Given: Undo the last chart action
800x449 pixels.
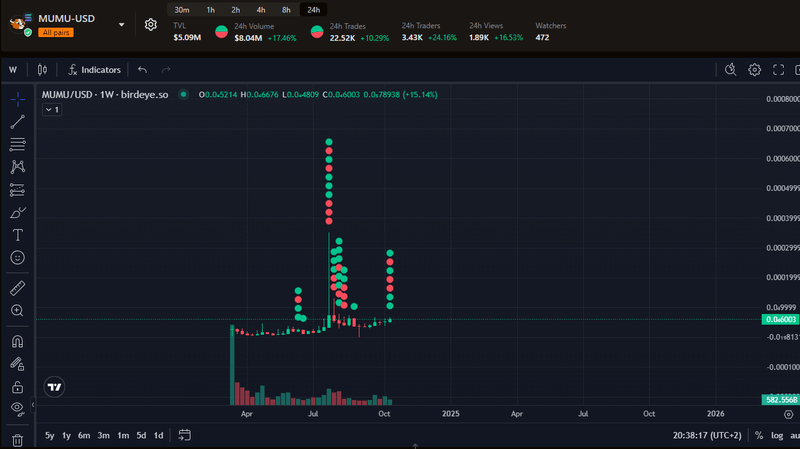Looking at the screenshot, I should click(x=142, y=70).
